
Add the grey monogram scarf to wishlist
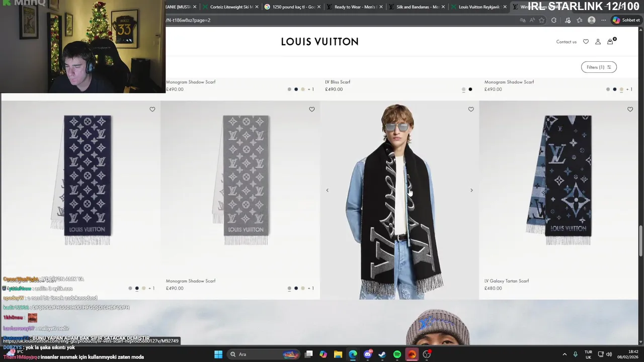click(312, 109)
